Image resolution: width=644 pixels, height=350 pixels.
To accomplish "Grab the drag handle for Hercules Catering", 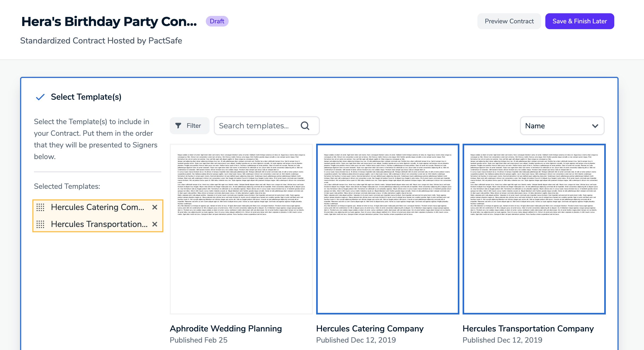I will 40,207.
